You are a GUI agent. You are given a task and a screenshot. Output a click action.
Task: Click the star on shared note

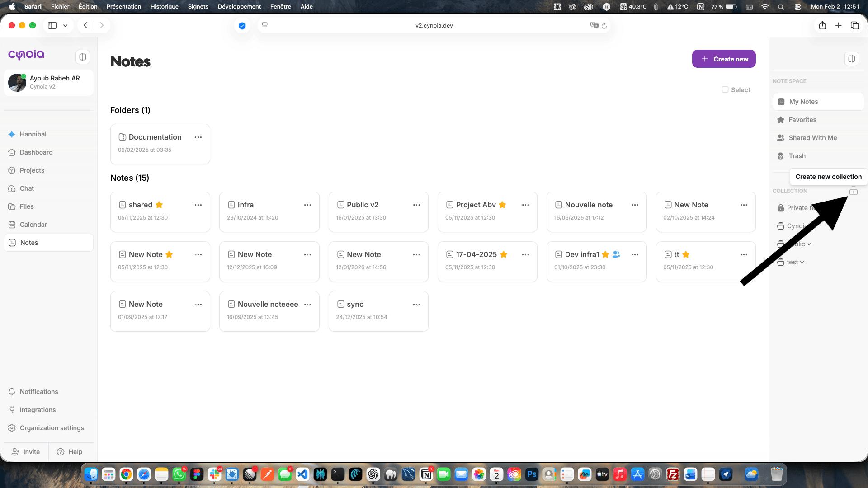[159, 205]
